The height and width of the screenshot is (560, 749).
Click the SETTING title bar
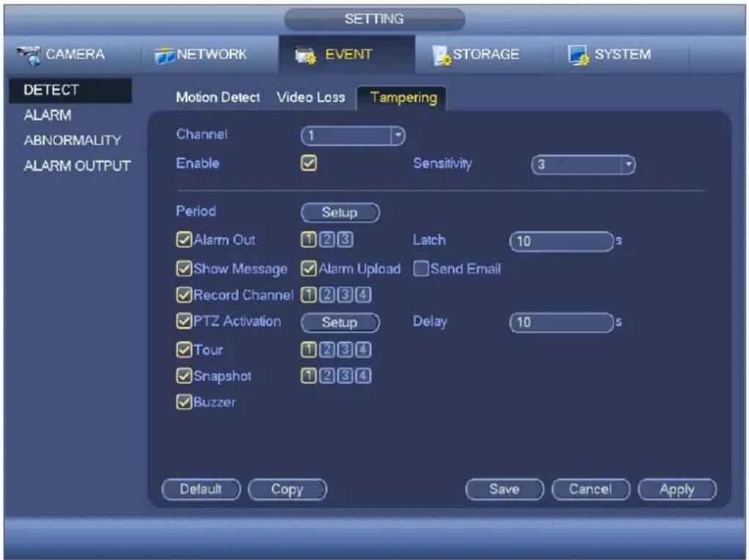(x=374, y=19)
